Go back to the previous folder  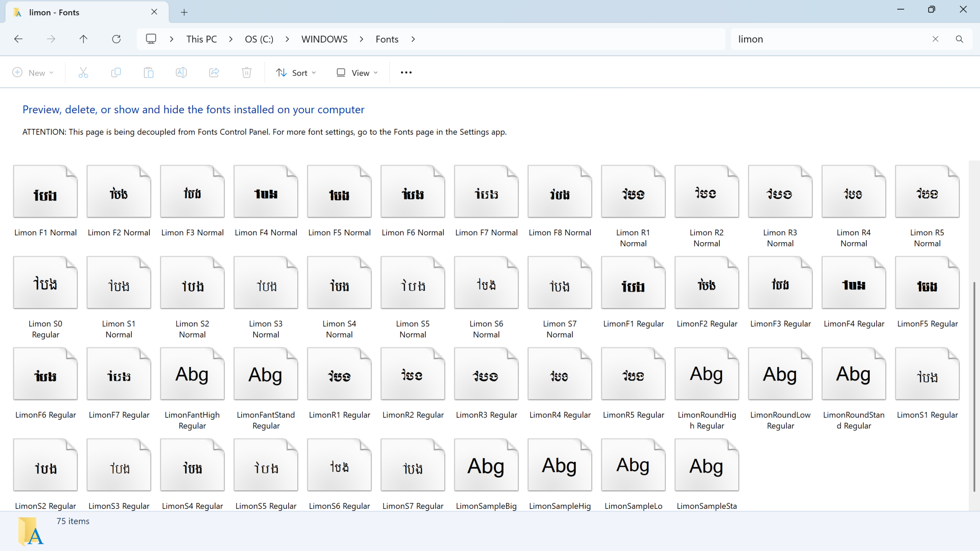18,39
